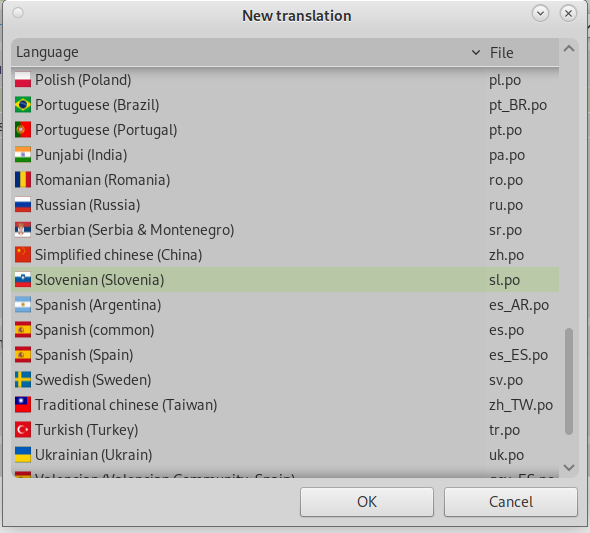Click the zh_TW.po file cell

[521, 405]
